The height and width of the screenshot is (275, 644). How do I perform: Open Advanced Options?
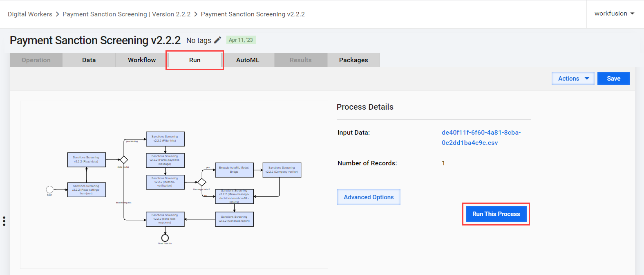(369, 197)
